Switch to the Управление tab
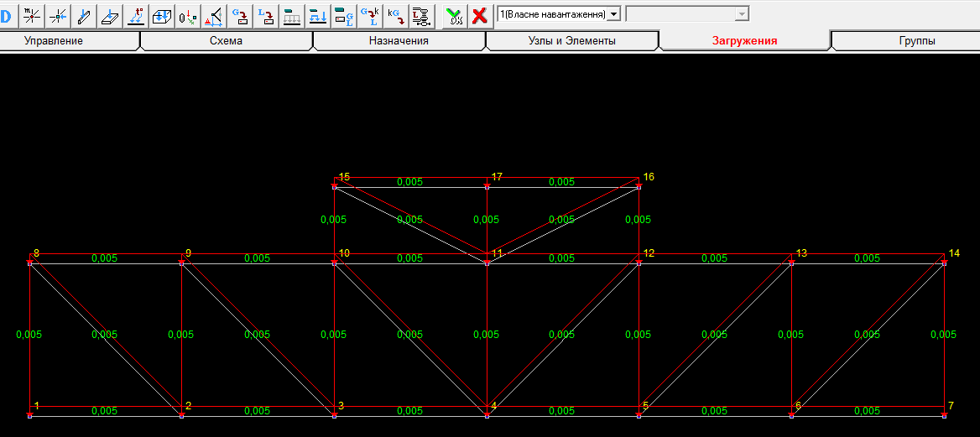Viewport: 980px width, 437px height. coord(53,40)
